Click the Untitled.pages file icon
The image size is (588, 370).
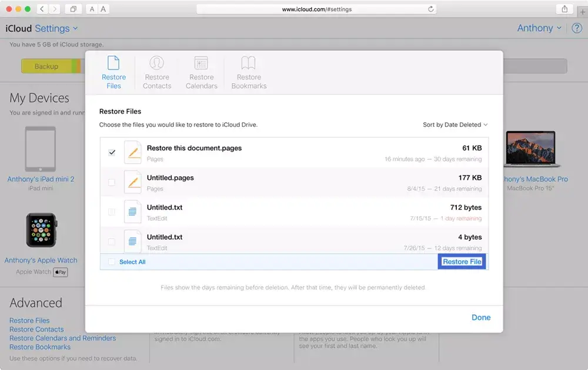coord(133,182)
